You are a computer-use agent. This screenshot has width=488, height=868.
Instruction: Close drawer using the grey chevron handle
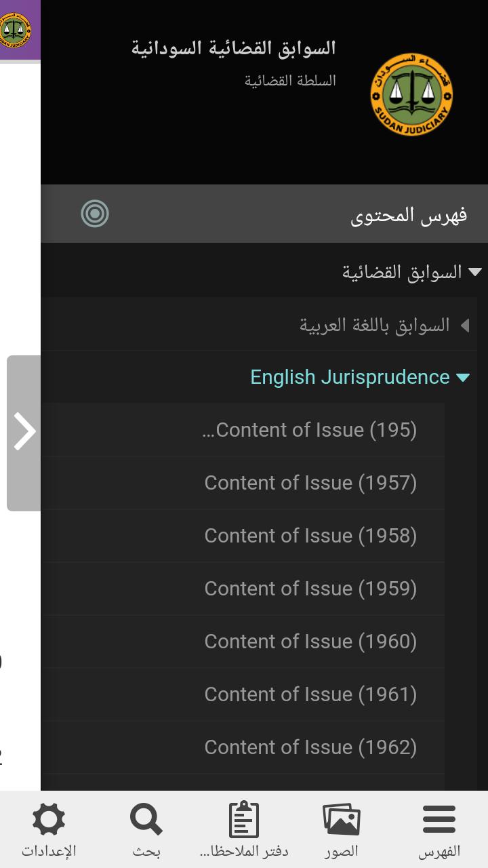24,433
